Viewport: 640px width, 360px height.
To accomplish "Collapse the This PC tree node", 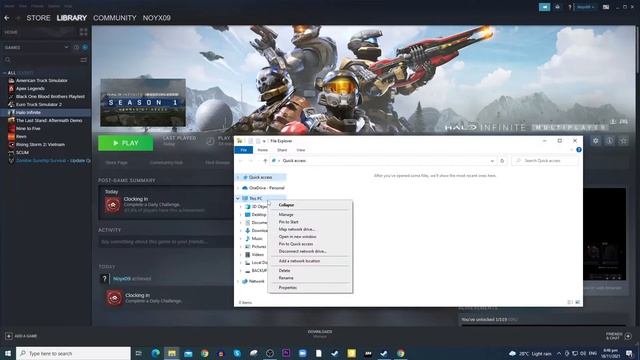I will 238,198.
